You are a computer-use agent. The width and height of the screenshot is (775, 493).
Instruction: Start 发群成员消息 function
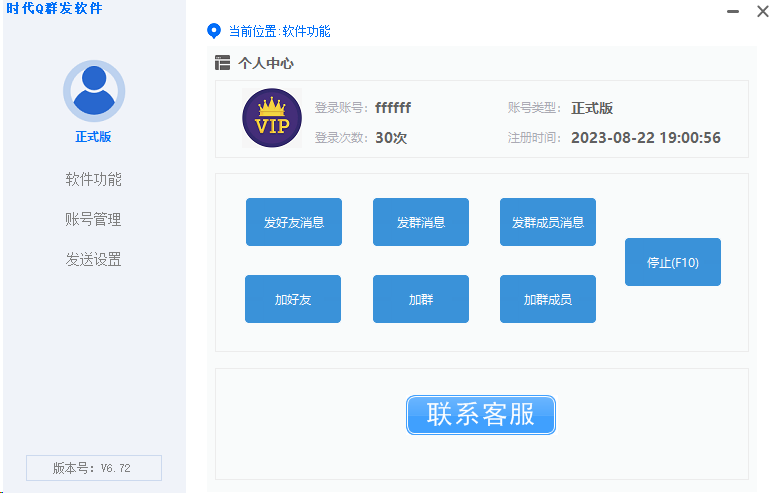(547, 222)
